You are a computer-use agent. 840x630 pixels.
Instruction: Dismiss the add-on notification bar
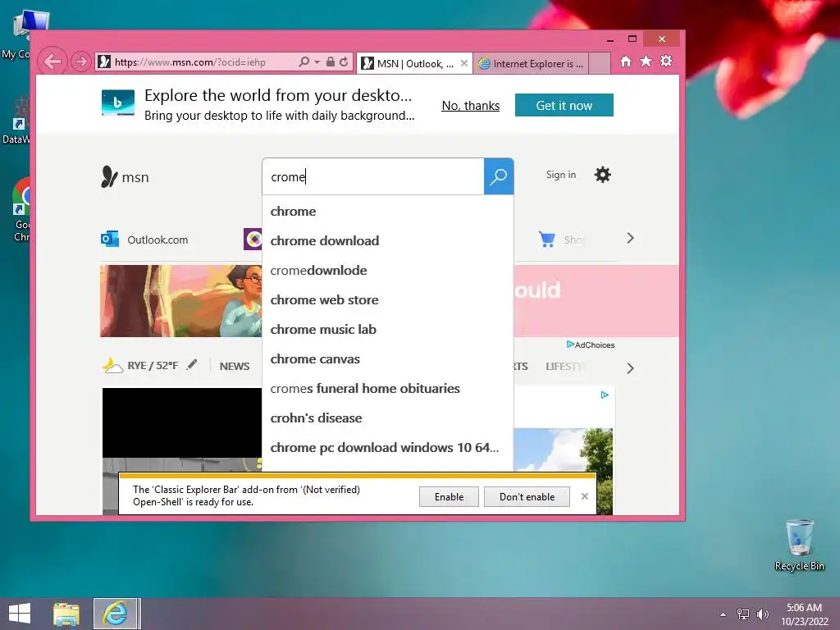pyautogui.click(x=584, y=496)
